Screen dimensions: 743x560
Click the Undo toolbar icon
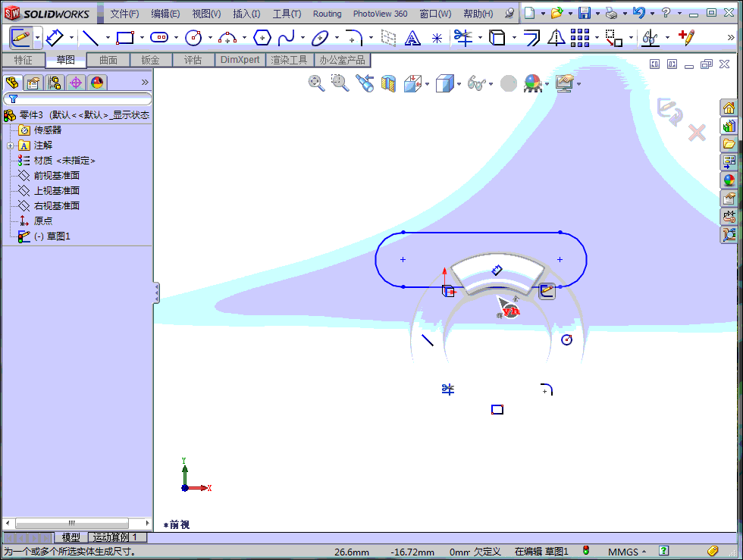pyautogui.click(x=639, y=14)
